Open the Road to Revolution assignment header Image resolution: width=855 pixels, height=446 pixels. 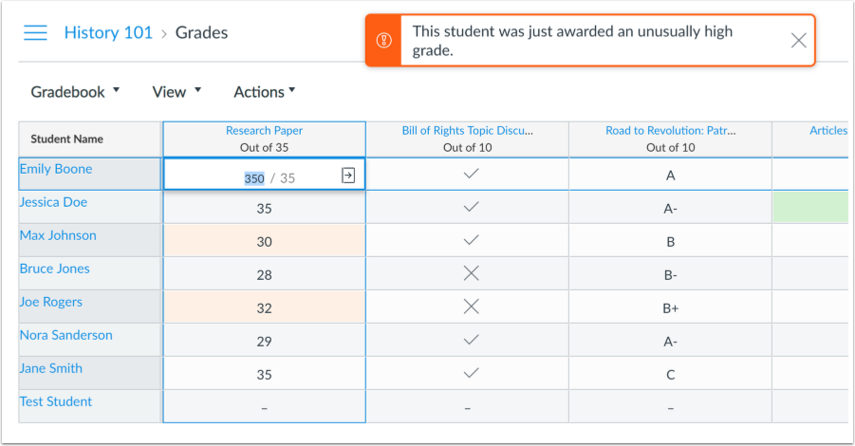tap(670, 131)
